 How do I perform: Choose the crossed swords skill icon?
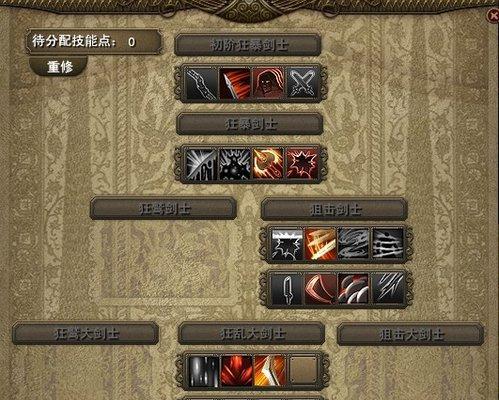point(302,83)
